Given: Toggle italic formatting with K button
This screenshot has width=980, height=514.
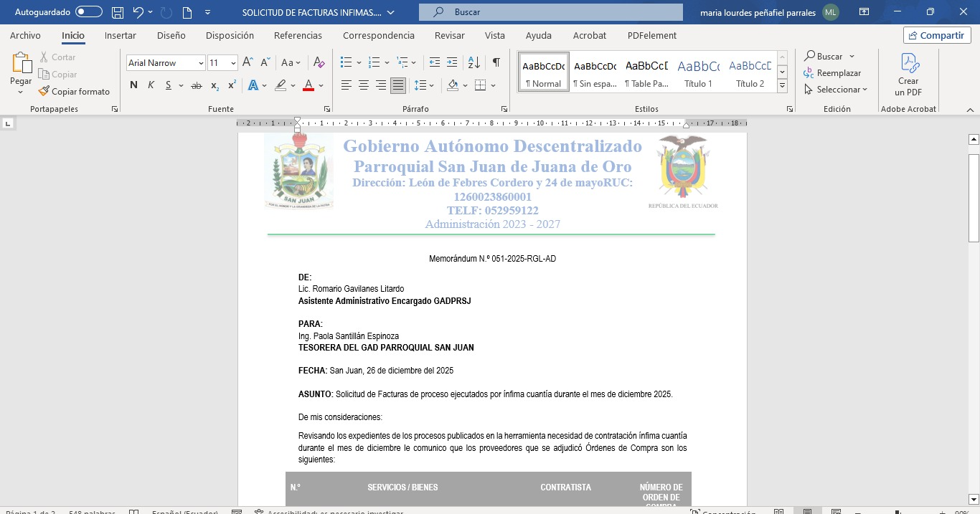Looking at the screenshot, I should tap(151, 85).
